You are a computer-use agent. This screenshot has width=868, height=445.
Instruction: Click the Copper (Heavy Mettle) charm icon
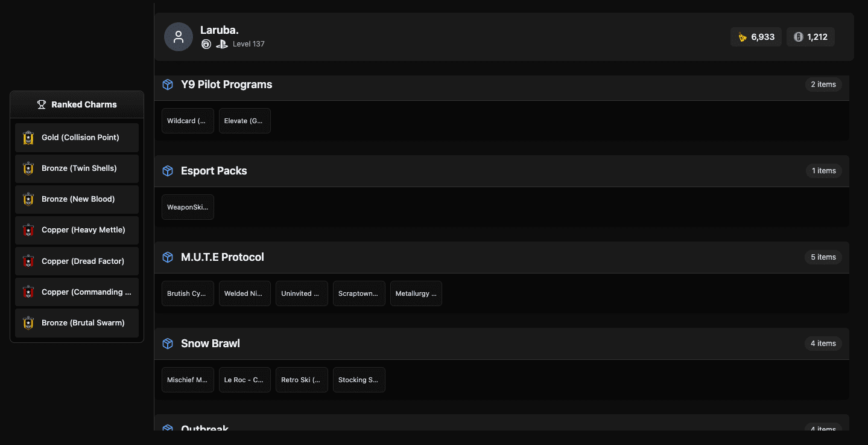pos(28,230)
